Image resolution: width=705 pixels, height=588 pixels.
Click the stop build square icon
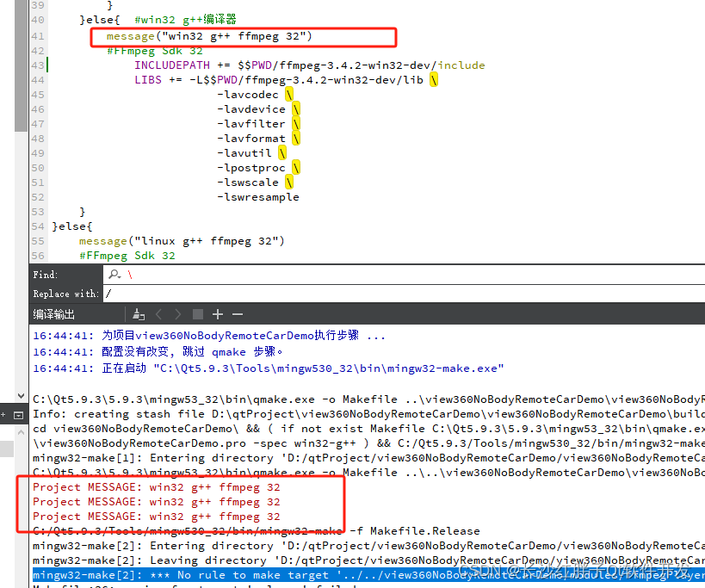coord(198,313)
